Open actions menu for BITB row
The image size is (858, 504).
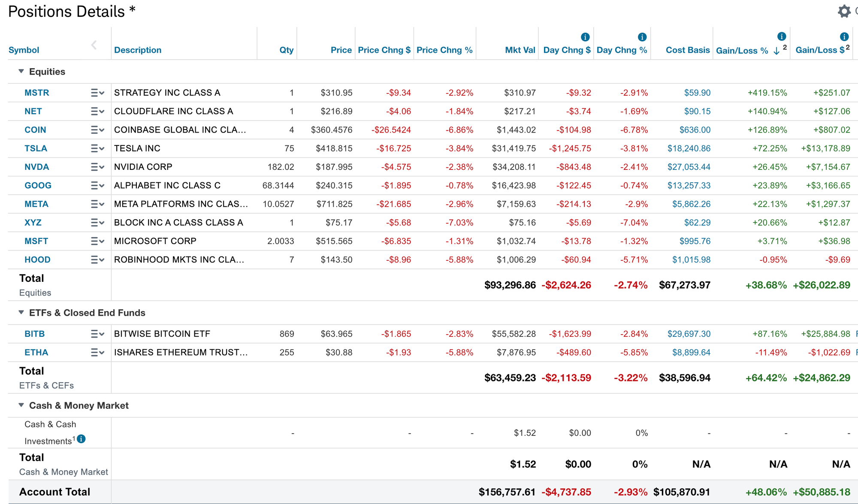click(x=97, y=334)
